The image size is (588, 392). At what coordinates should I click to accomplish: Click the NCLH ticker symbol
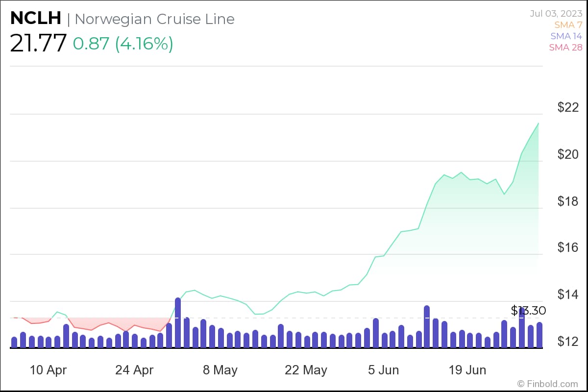pos(35,19)
